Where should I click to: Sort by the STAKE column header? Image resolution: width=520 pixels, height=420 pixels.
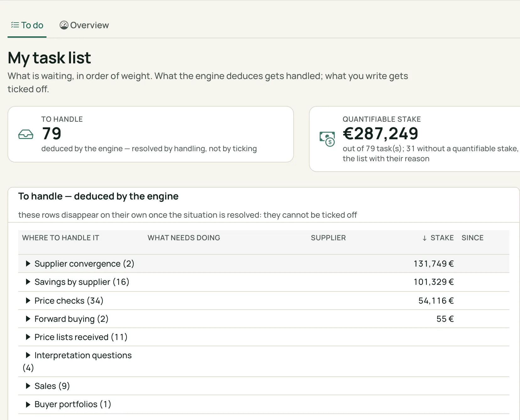442,238
